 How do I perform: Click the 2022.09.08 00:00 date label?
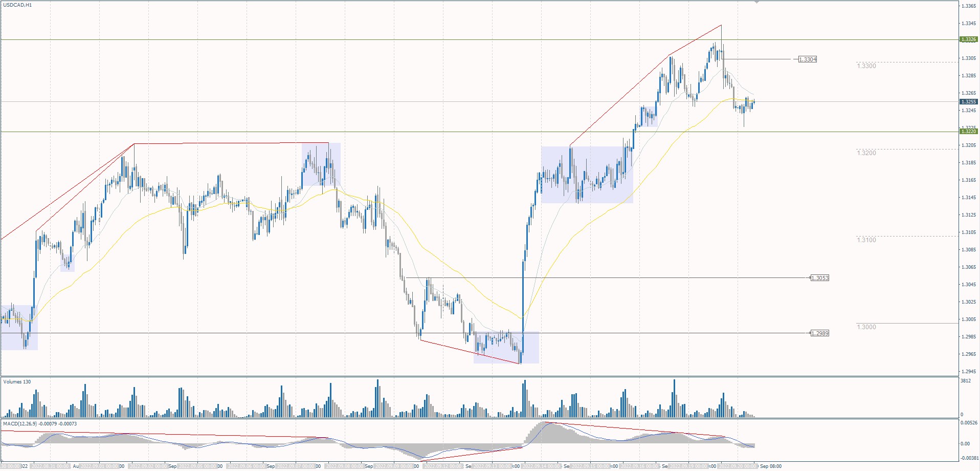click(x=345, y=466)
